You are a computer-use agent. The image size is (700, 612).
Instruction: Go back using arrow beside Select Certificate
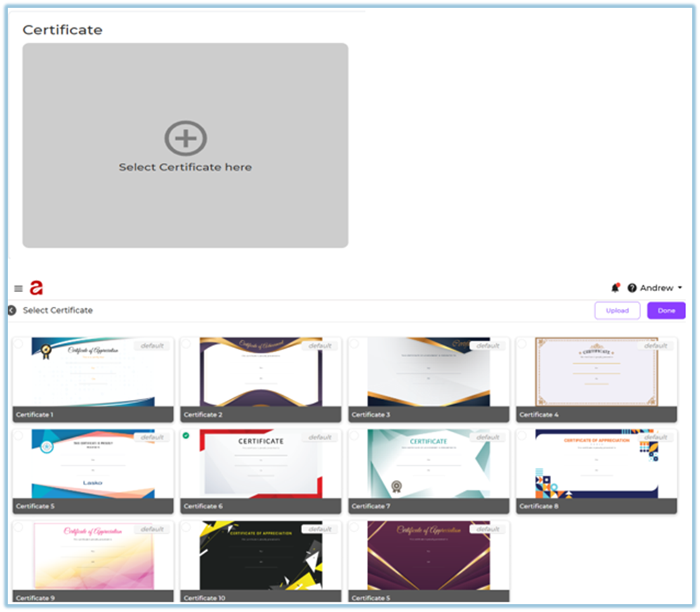point(11,310)
